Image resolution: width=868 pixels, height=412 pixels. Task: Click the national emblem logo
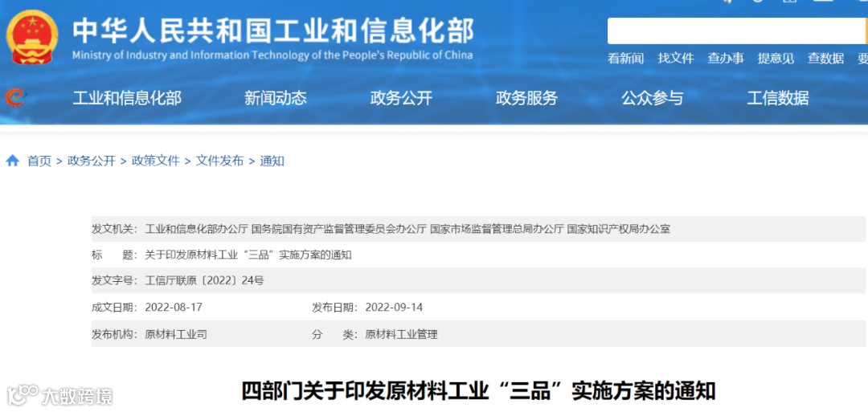coord(32,37)
